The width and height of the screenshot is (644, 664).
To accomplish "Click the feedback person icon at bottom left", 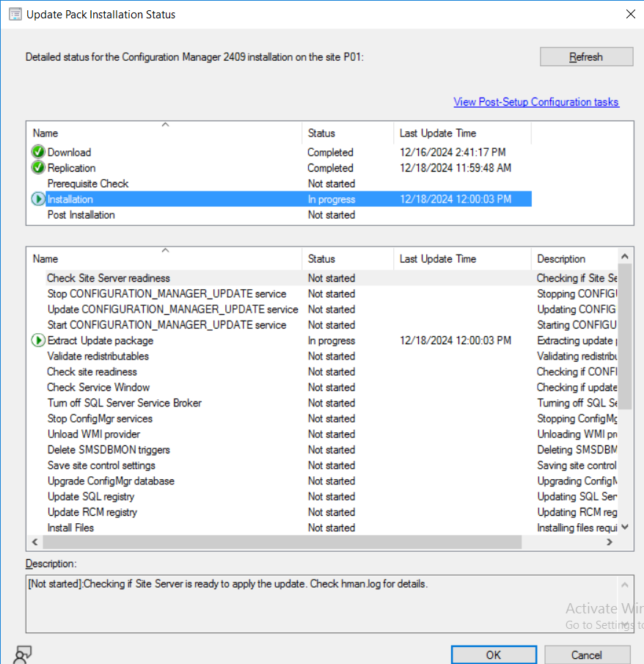I will coord(23,654).
